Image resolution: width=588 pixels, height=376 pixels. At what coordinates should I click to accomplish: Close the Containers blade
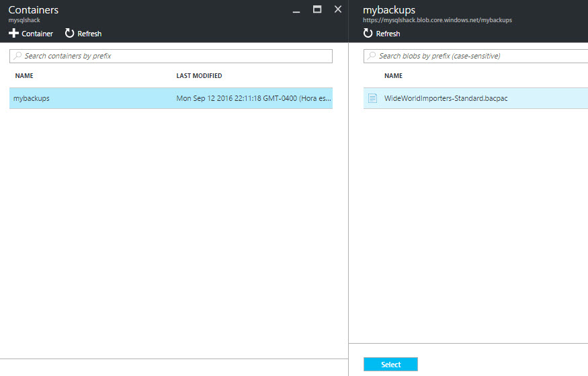pyautogui.click(x=338, y=9)
